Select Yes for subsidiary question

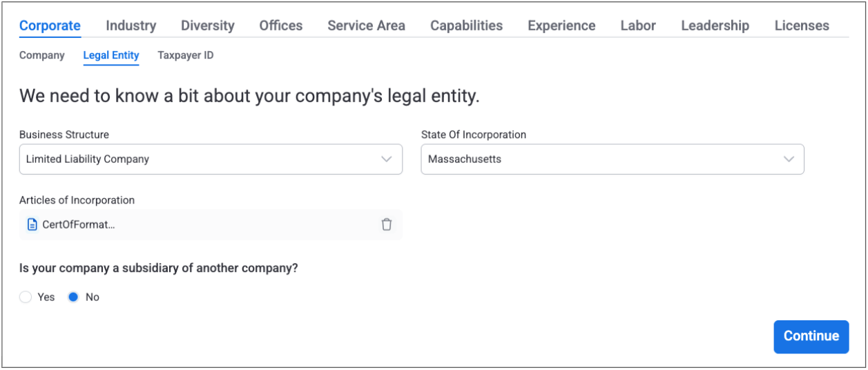pos(26,297)
